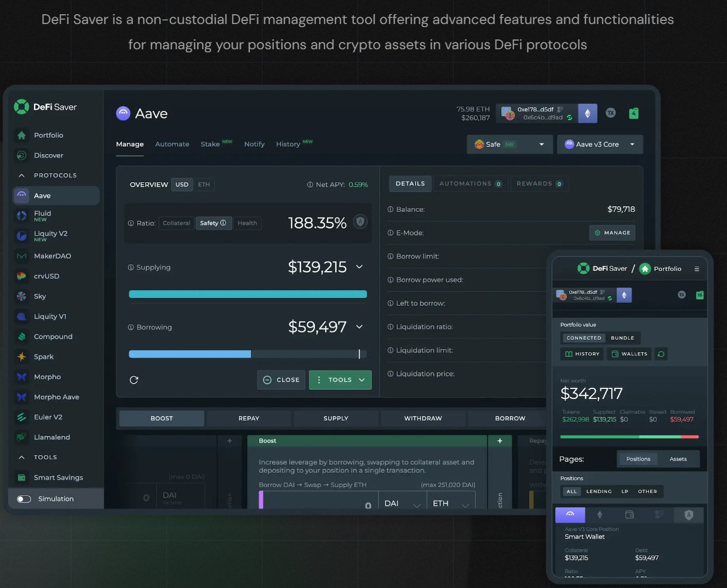Open the Sky protocol
727x588 pixels.
pos(39,296)
